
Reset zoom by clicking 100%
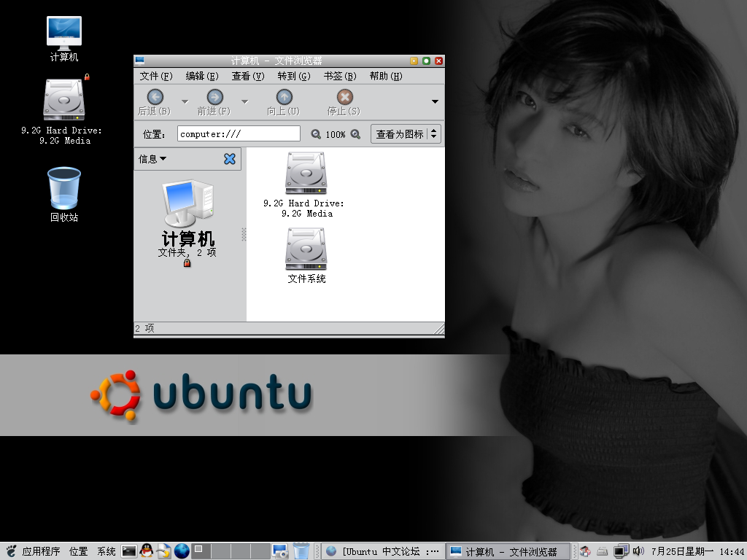pyautogui.click(x=336, y=135)
